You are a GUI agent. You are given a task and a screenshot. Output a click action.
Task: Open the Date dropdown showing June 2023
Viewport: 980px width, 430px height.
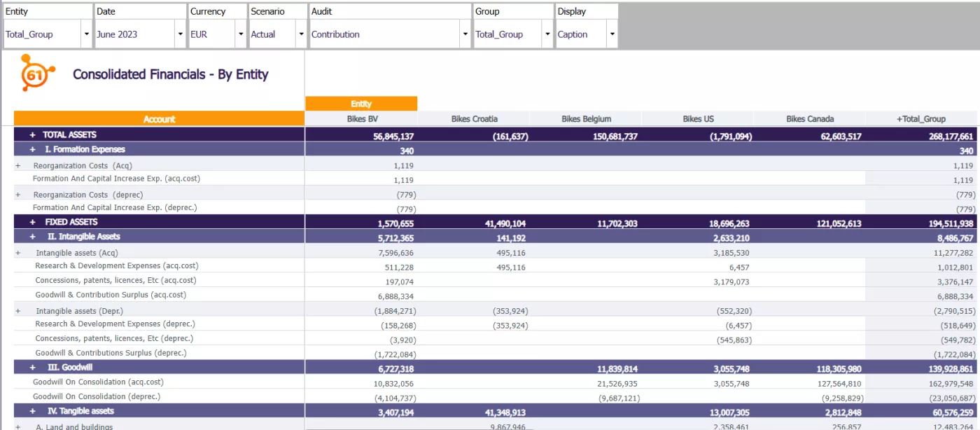[x=181, y=34]
